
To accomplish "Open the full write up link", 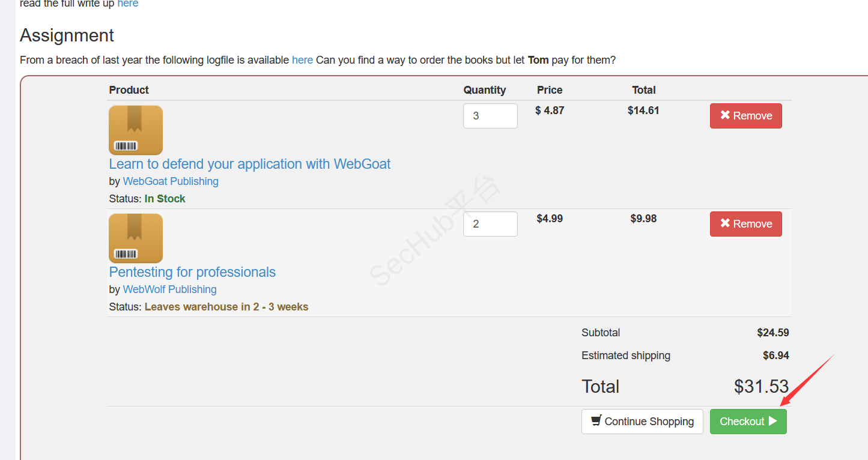I will (127, 4).
